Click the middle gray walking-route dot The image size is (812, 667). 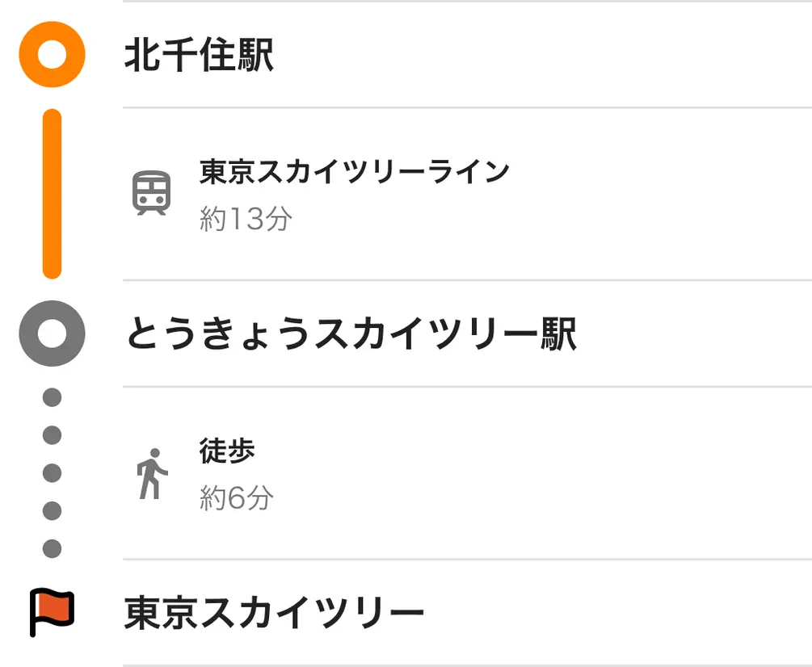[52, 473]
